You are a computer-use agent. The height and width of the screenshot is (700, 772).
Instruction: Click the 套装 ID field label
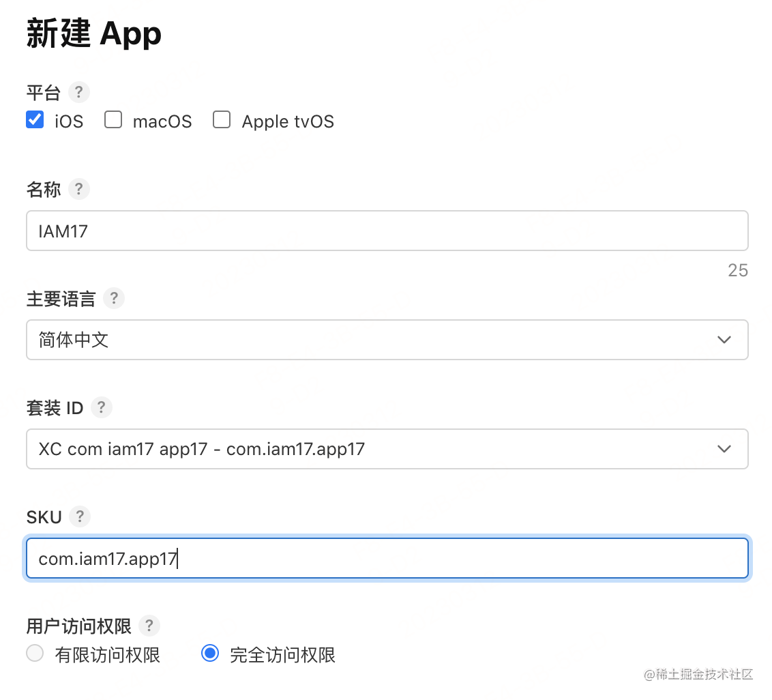pos(55,408)
